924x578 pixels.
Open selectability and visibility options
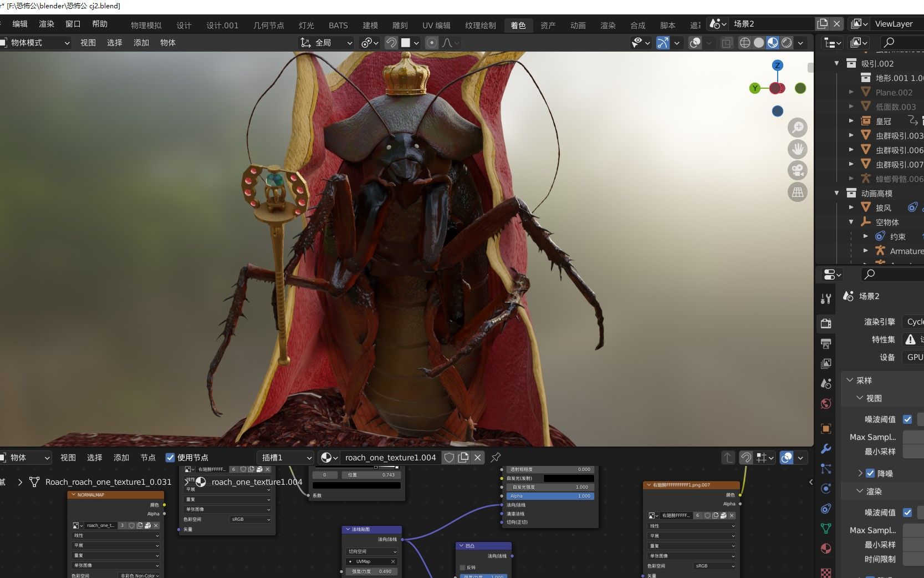point(640,43)
